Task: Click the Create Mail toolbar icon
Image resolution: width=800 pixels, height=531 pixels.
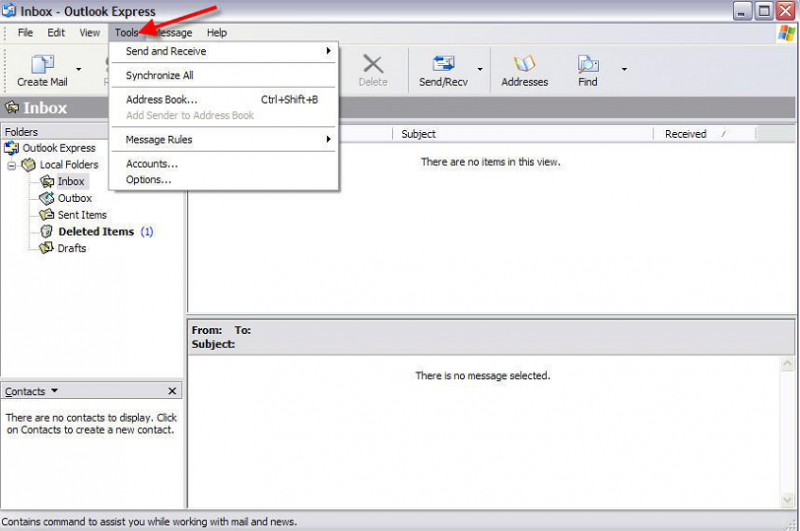Action: pos(42,65)
